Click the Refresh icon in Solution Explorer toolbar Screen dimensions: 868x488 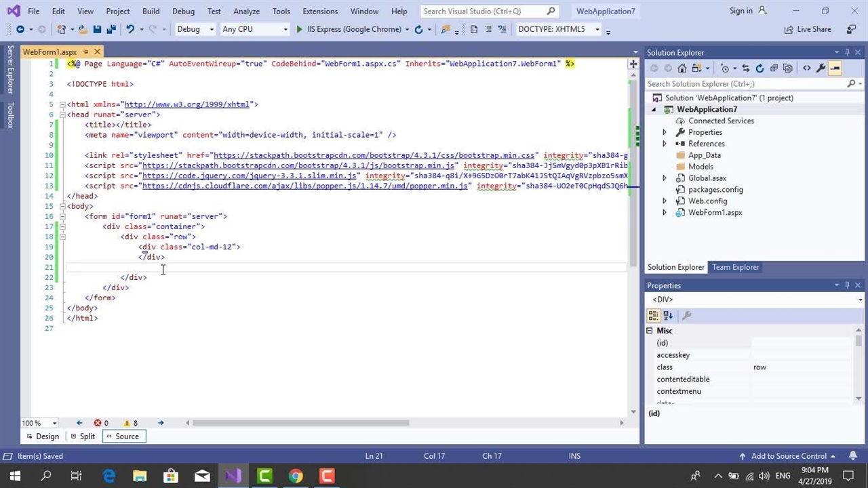[x=759, y=68]
